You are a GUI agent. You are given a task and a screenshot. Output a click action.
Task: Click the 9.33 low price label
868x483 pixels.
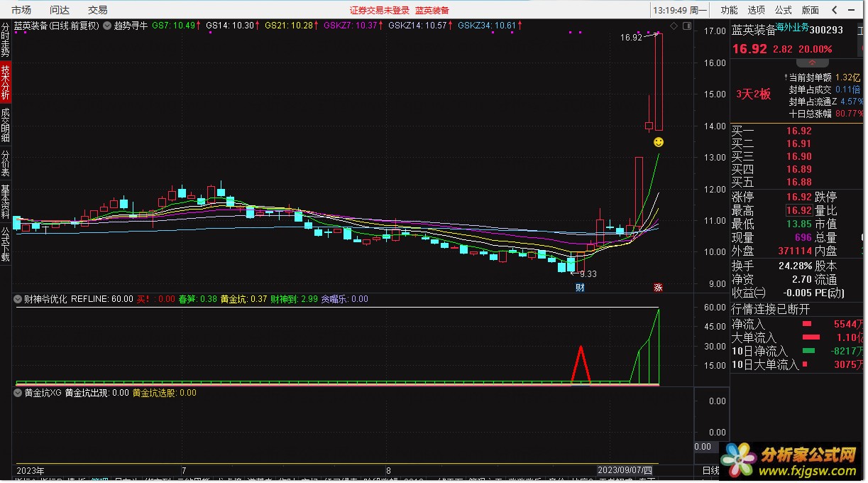[588, 274]
